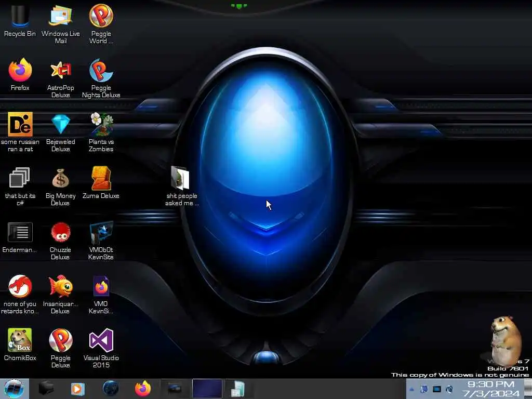Open Big Money Deluxe money bag icon
This screenshot has width=532, height=399.
(60, 187)
